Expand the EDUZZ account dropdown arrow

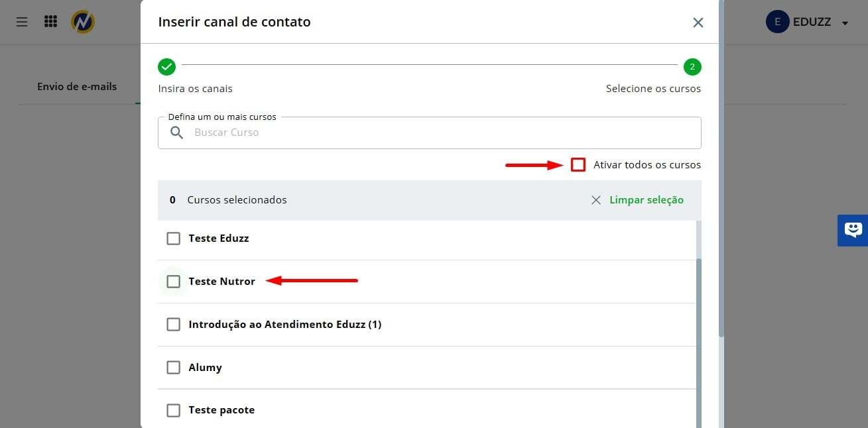click(845, 23)
